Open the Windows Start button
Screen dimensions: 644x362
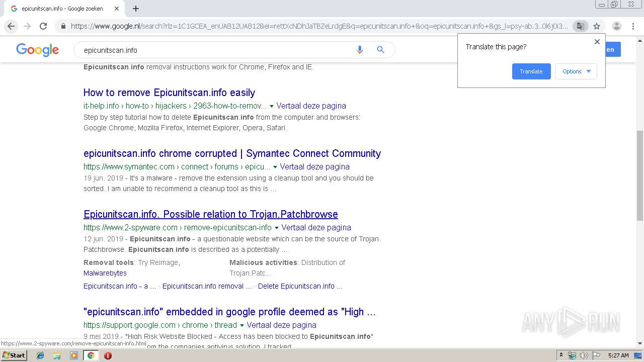point(14,355)
